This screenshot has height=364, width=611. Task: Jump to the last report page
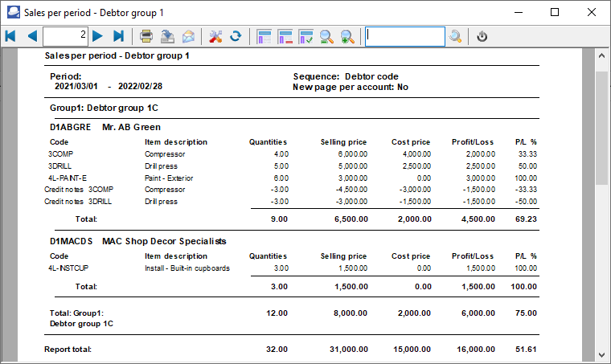coord(118,36)
